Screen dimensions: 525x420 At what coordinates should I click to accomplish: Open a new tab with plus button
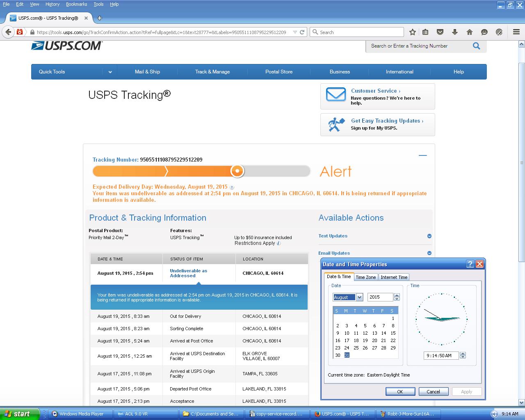click(x=99, y=18)
